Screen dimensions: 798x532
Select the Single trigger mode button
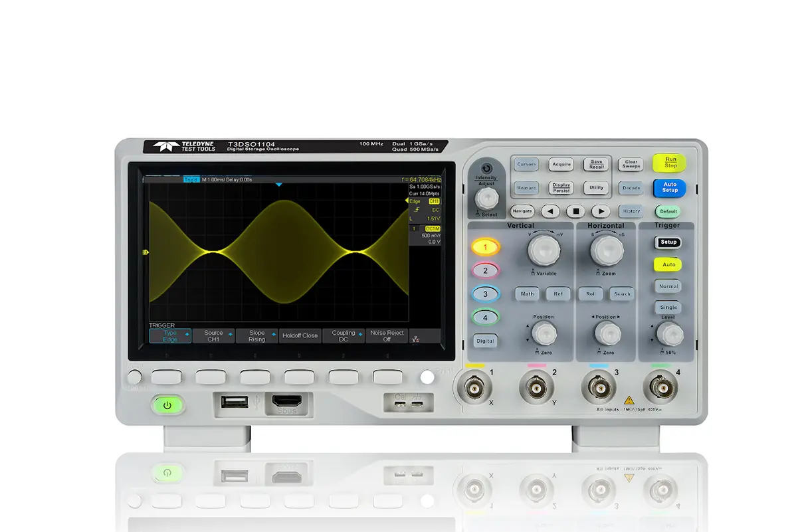[668, 308]
